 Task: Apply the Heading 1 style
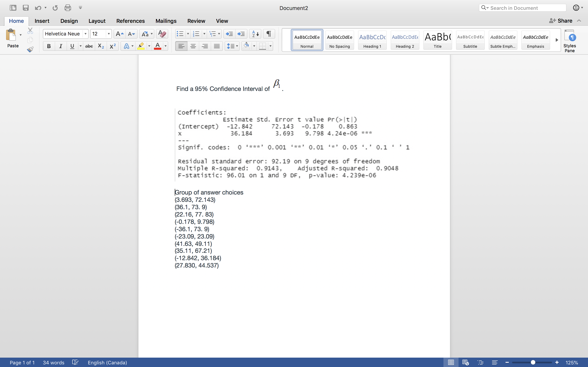372,40
